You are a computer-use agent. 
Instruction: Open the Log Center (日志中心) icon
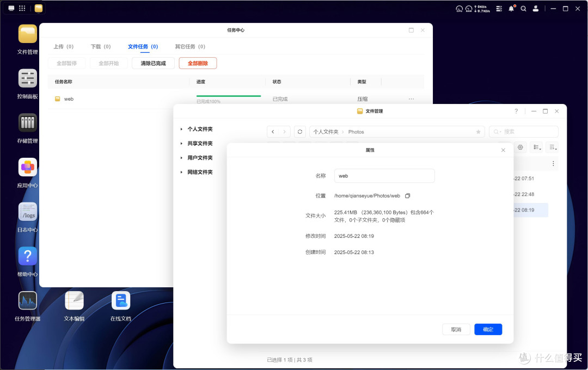click(x=27, y=212)
